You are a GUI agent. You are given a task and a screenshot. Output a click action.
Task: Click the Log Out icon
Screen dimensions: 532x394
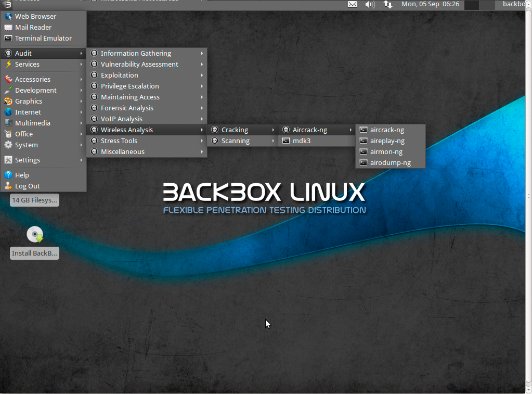pos(8,186)
